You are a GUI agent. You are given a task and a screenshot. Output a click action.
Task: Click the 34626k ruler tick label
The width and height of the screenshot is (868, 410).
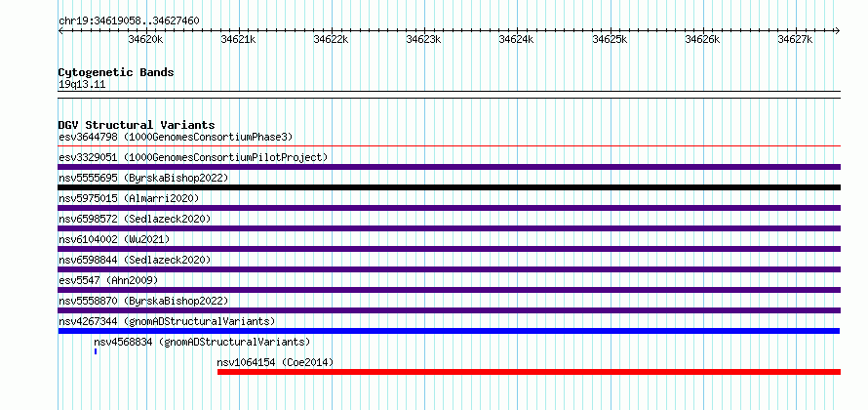click(702, 39)
